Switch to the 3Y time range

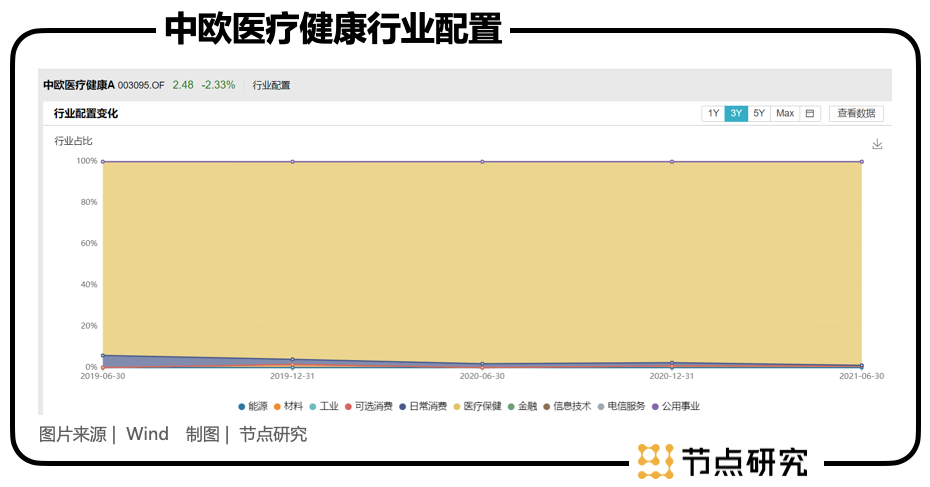click(x=736, y=114)
